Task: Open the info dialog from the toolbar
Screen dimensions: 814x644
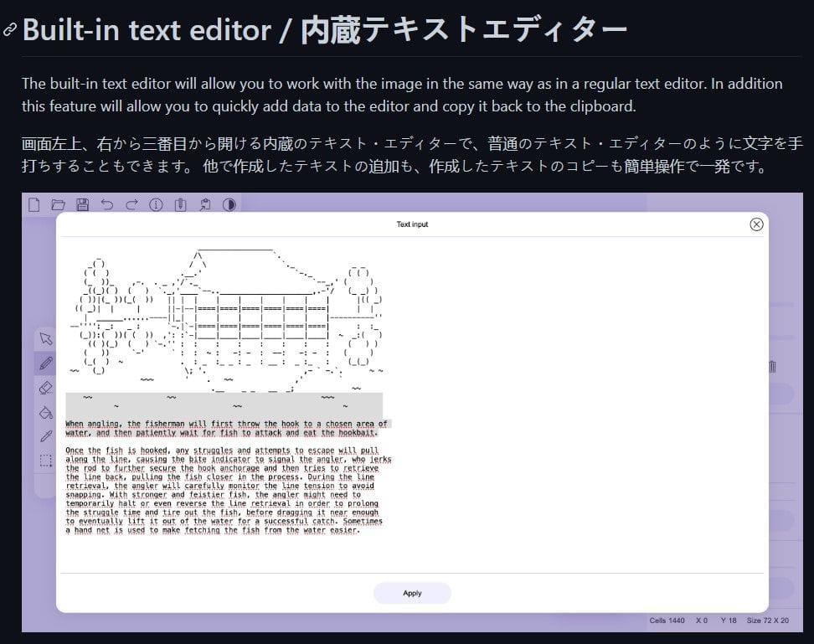Action: point(156,204)
